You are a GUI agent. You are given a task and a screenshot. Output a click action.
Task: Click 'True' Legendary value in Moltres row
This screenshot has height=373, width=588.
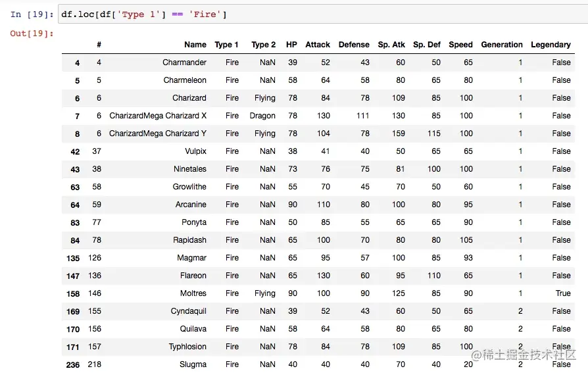563,293
